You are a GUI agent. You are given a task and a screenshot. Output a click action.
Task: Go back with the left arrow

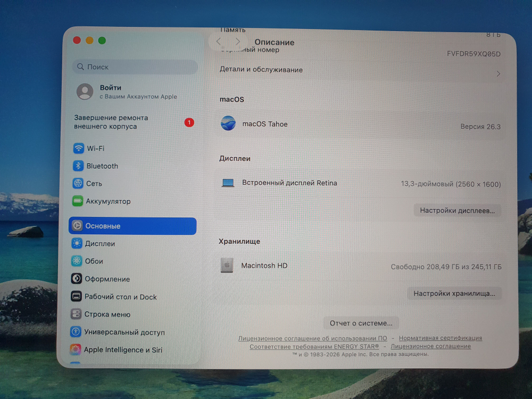pyautogui.click(x=219, y=41)
